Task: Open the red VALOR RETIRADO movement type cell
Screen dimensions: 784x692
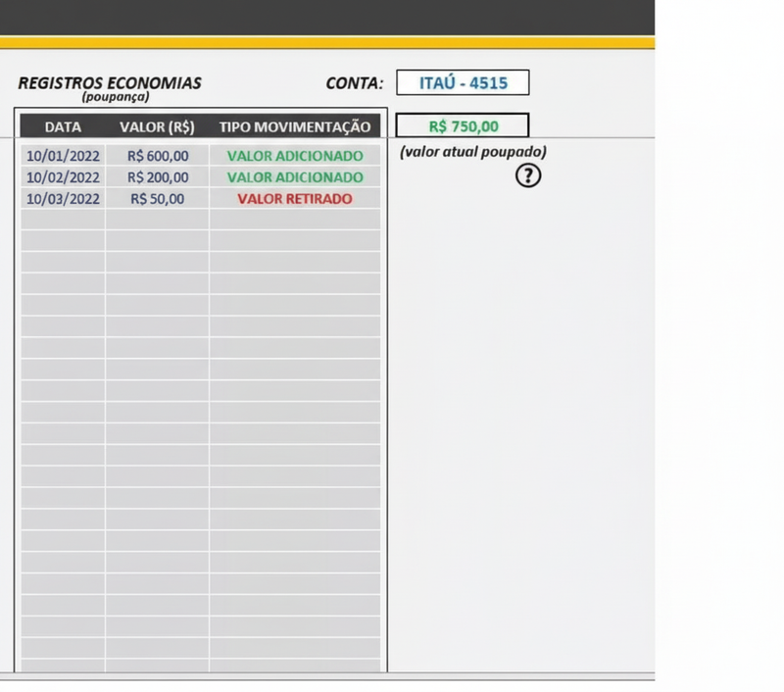Action: pyautogui.click(x=294, y=198)
